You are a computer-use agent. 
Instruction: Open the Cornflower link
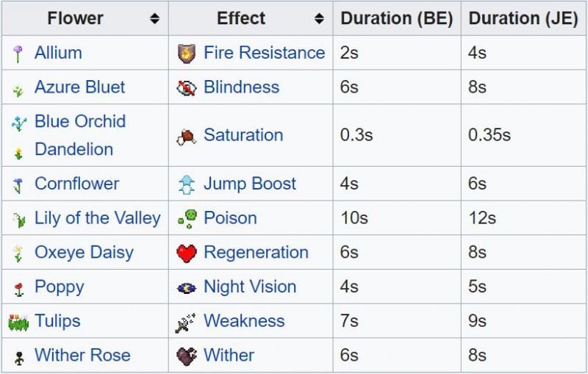coord(77,184)
